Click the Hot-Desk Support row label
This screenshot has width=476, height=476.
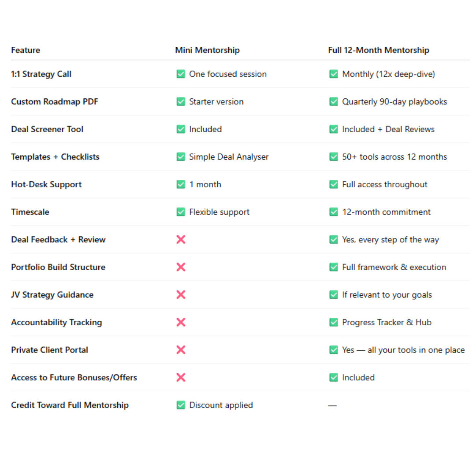click(46, 184)
